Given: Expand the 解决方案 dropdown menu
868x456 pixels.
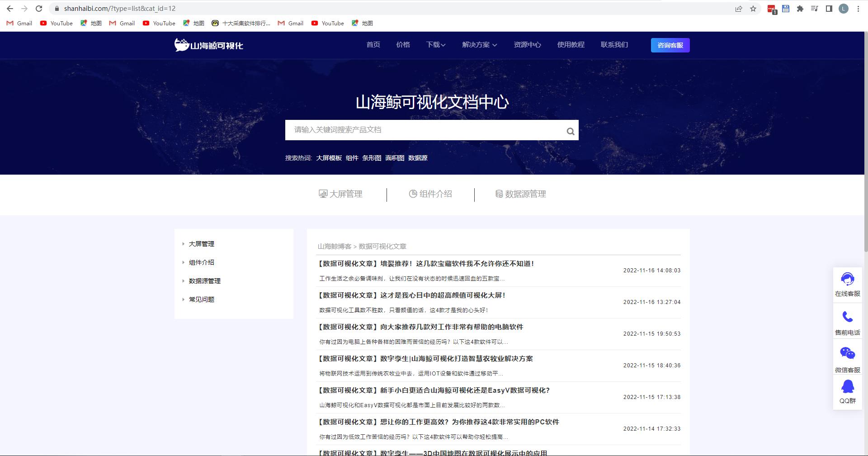Looking at the screenshot, I should coord(478,45).
